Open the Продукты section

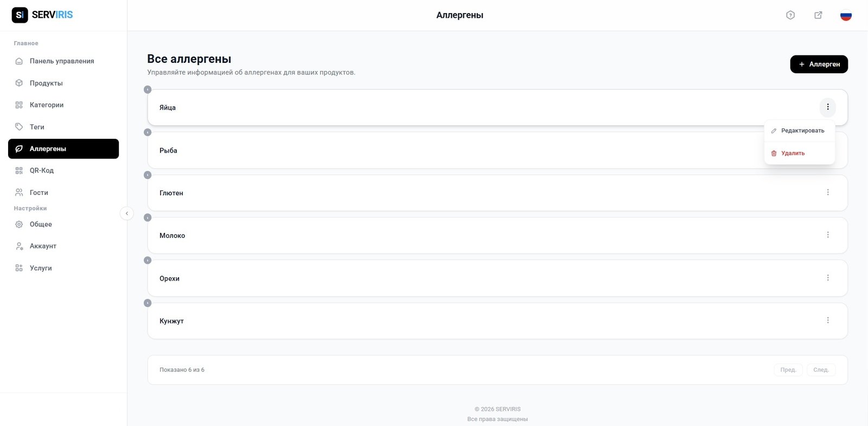[46, 83]
